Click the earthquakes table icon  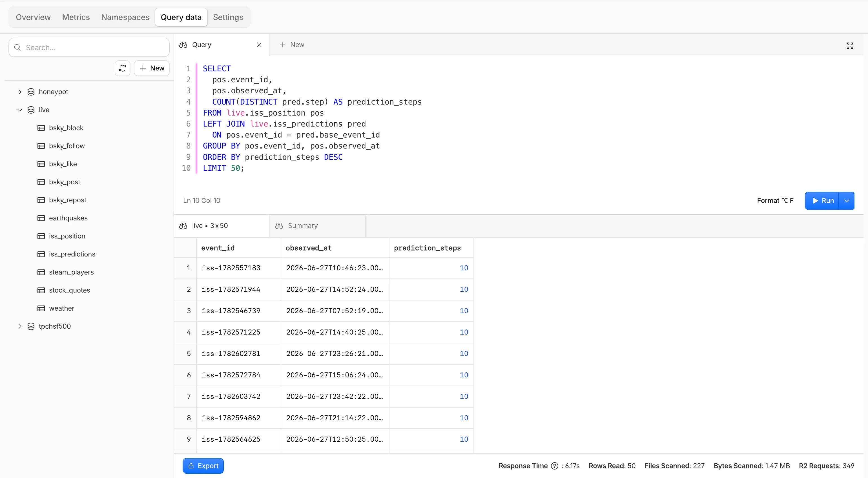coord(41,218)
